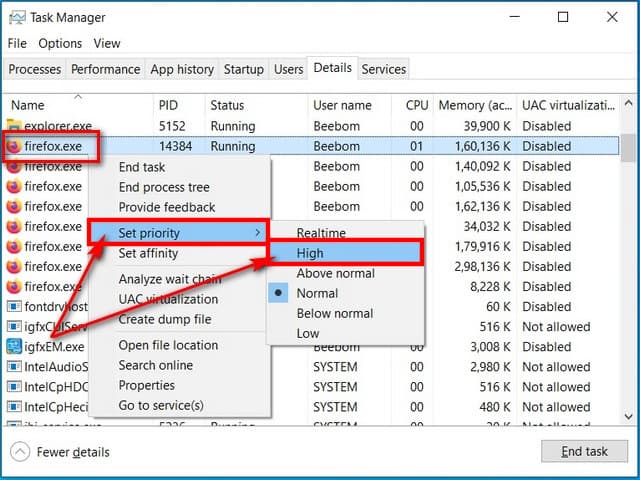Screen dimensions: 640x480
Task: Click Firefox icon in the 8,228 K row
Action: pos(14,286)
